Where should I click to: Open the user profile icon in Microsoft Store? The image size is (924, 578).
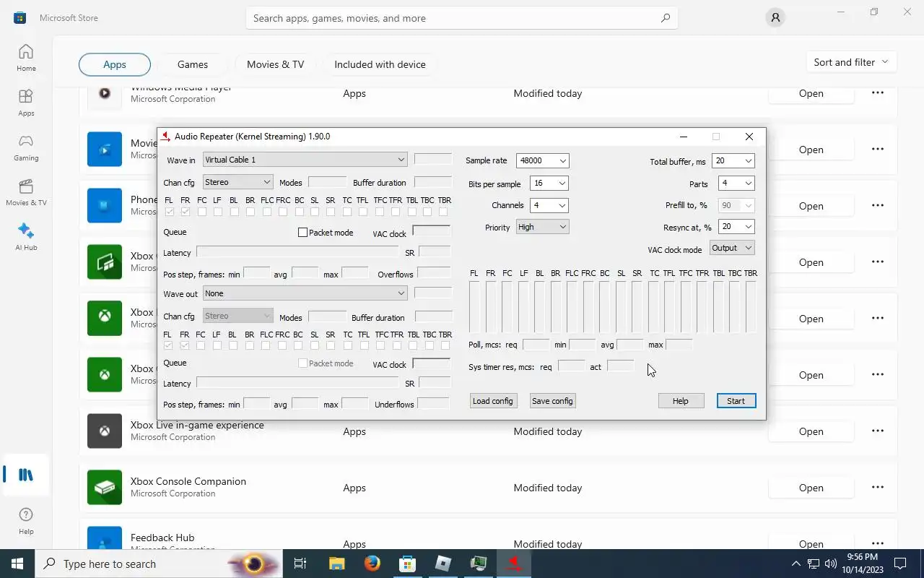coord(775,18)
